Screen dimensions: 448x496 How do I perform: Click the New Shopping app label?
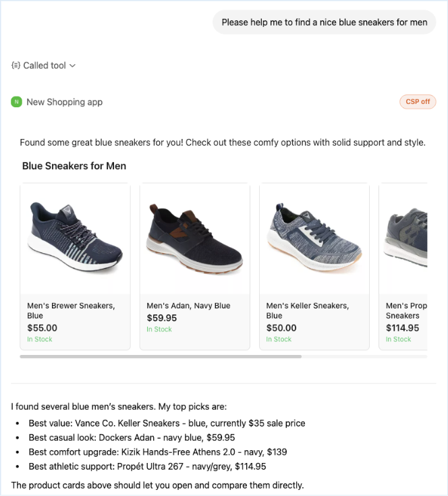coord(65,102)
